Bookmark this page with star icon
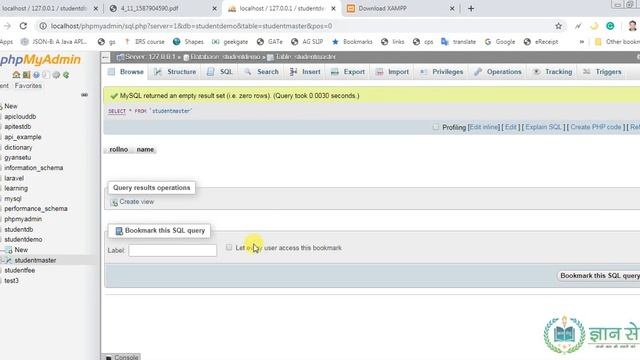 (x=558, y=26)
